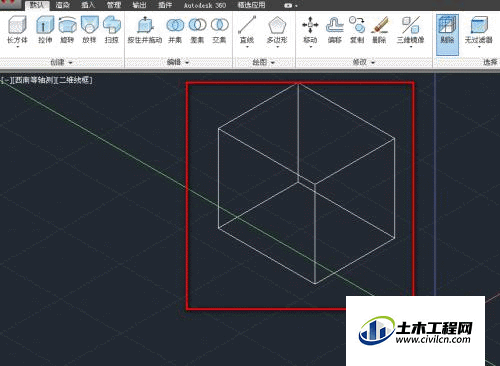500x366 pixels.
Task: Select the 放样 (Loft) tool
Action: [x=89, y=29]
